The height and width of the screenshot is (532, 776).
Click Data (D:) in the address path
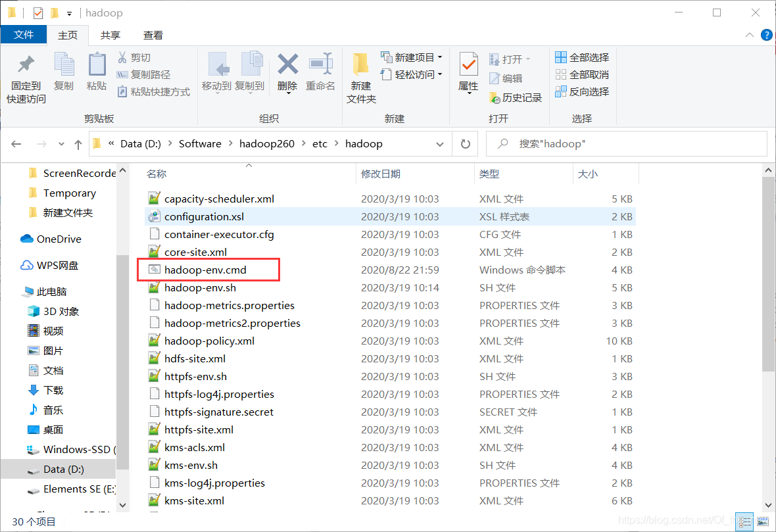coord(141,143)
